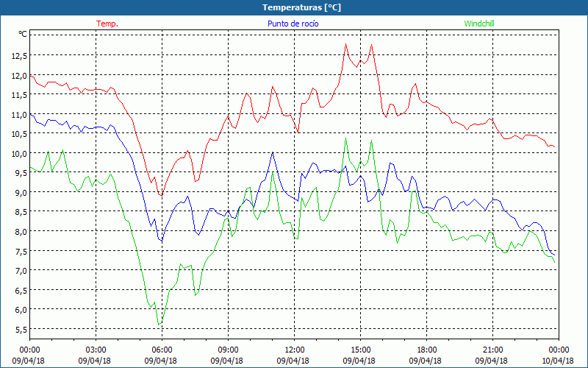
Task: Select the blue Punto de rocío legend label
Action: click(x=293, y=24)
